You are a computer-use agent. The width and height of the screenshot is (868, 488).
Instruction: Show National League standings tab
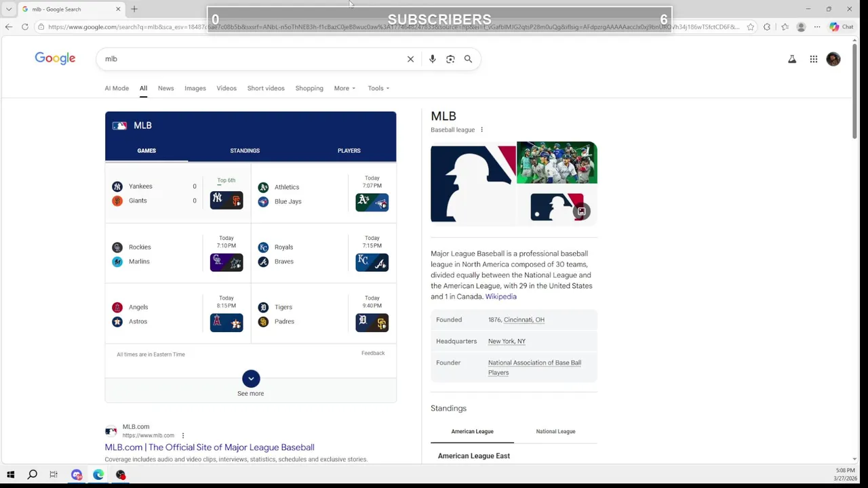pos(555,431)
